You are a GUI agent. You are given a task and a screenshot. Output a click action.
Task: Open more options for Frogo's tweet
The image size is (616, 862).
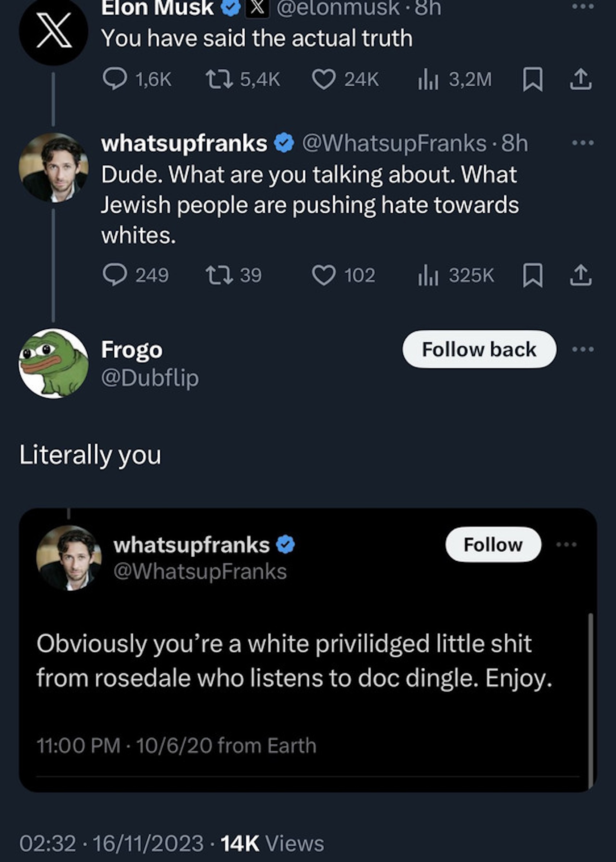point(583,349)
